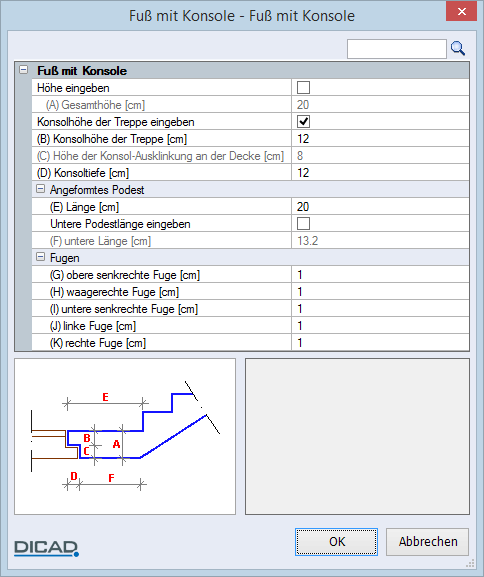
Task: Edit the (H) waagerechte Fuge value
Action: [x=380, y=291]
